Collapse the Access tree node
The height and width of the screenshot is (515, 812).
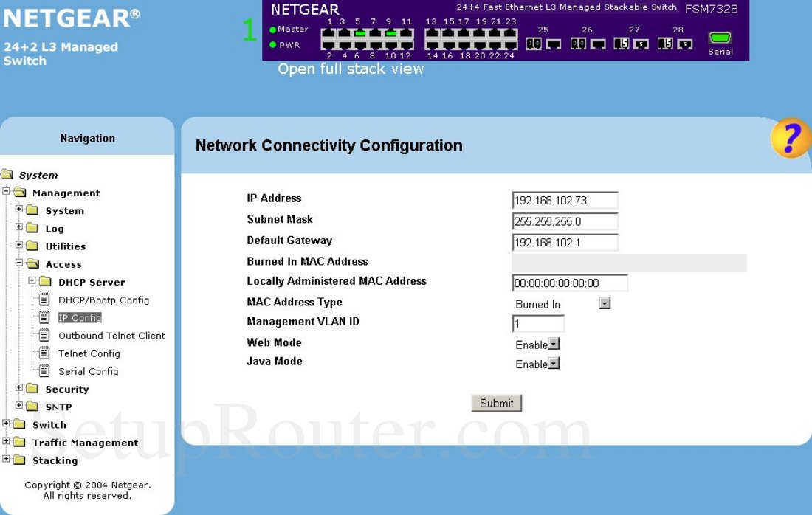19,263
